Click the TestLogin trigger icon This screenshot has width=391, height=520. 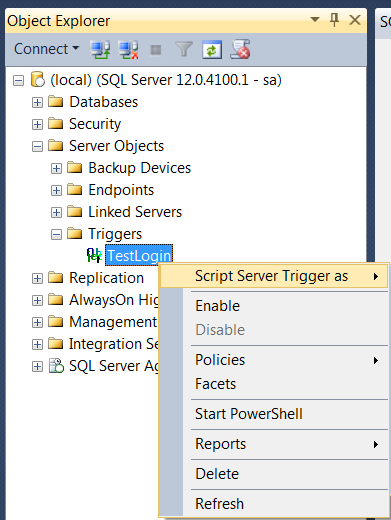94,255
